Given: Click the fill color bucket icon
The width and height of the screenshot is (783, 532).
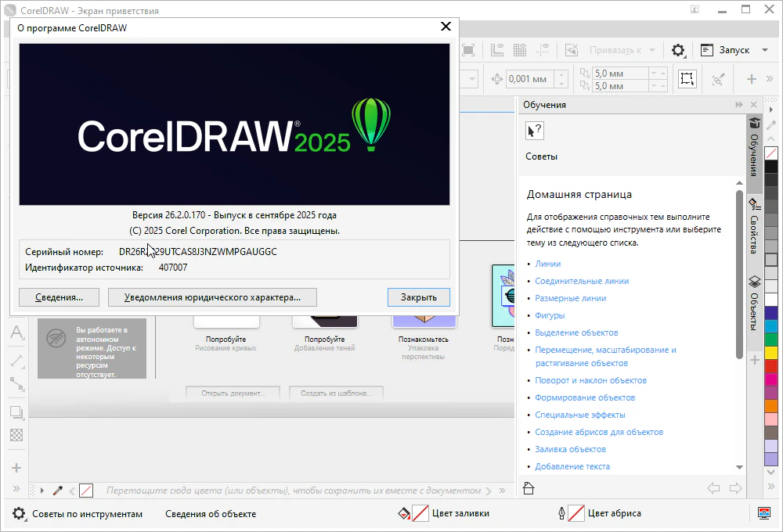Looking at the screenshot, I should pos(404,514).
